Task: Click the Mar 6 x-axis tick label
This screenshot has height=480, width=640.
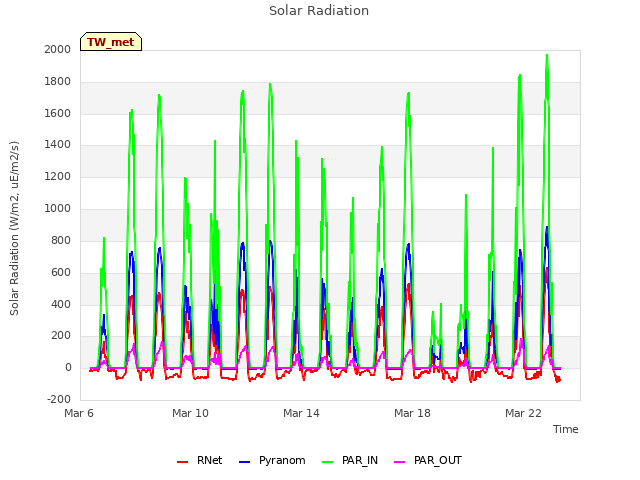Action: [x=79, y=413]
